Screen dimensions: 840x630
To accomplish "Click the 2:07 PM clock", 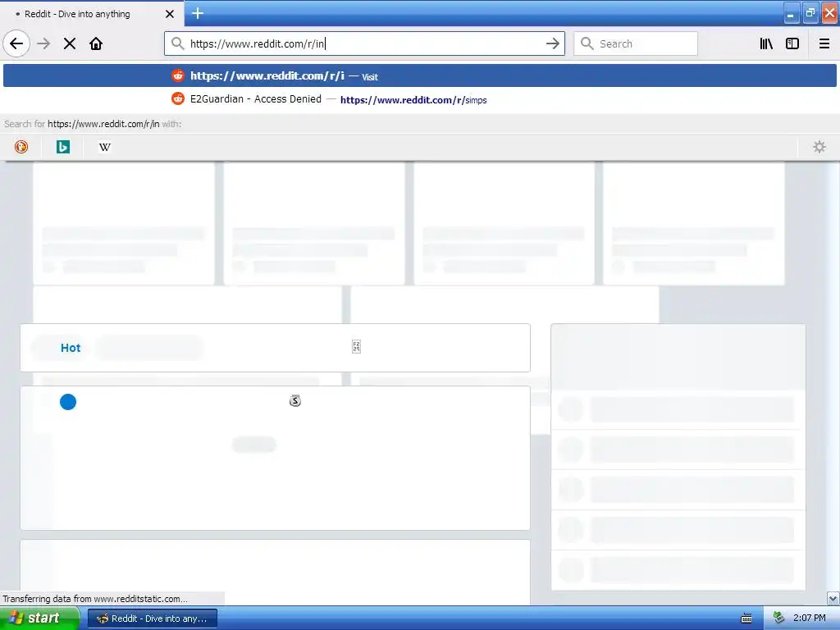I will [810, 619].
